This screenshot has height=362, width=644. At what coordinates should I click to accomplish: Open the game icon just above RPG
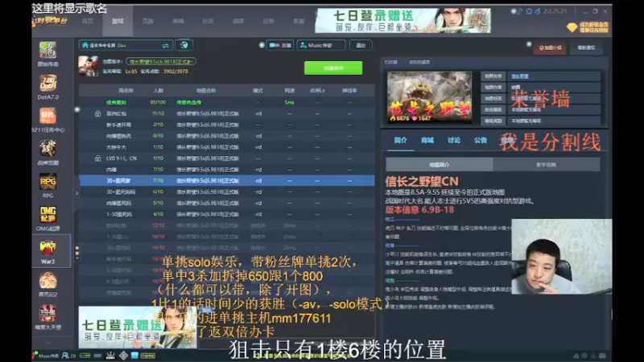click(47, 149)
